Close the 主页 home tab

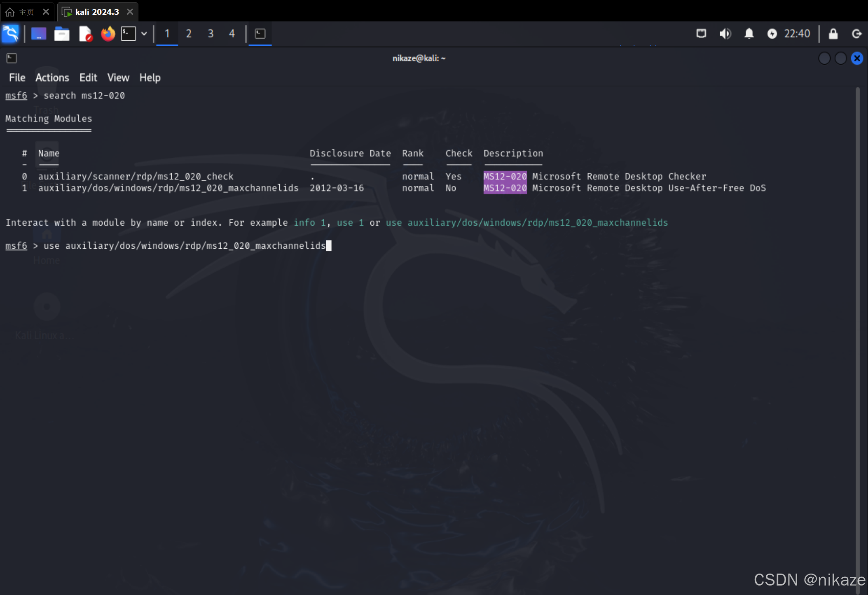46,12
